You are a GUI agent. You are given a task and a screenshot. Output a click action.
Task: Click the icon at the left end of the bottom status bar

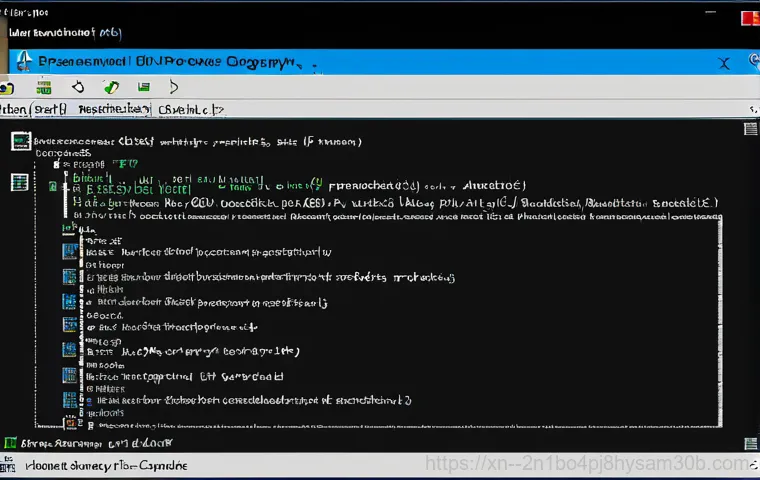[7, 464]
